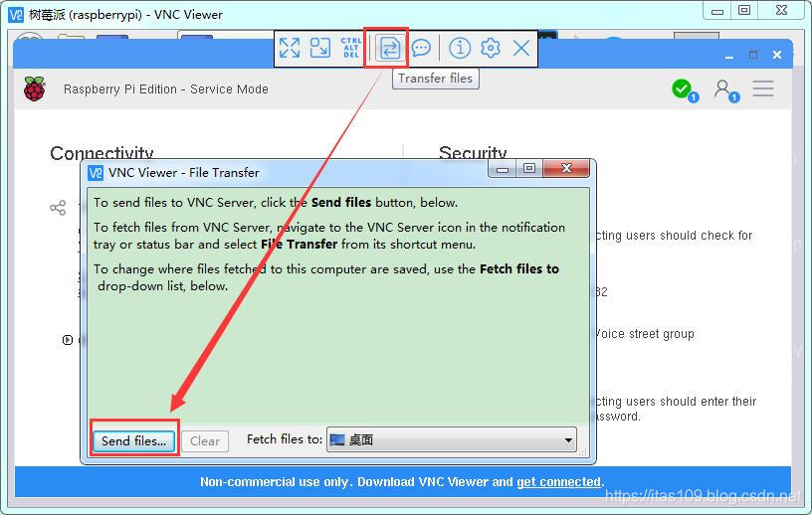Open the Fetch files to dropdown
Viewport: 812px width, 515px height.
coord(452,440)
